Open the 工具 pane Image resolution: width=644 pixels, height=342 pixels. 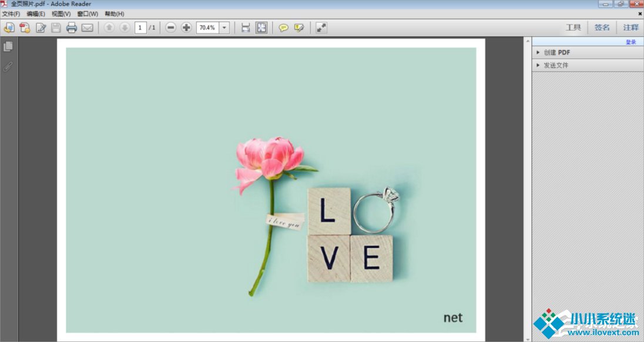[x=573, y=28]
